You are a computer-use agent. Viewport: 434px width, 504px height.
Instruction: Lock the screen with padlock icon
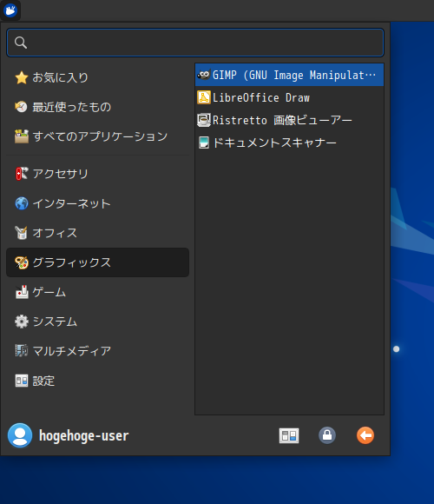pyautogui.click(x=327, y=435)
